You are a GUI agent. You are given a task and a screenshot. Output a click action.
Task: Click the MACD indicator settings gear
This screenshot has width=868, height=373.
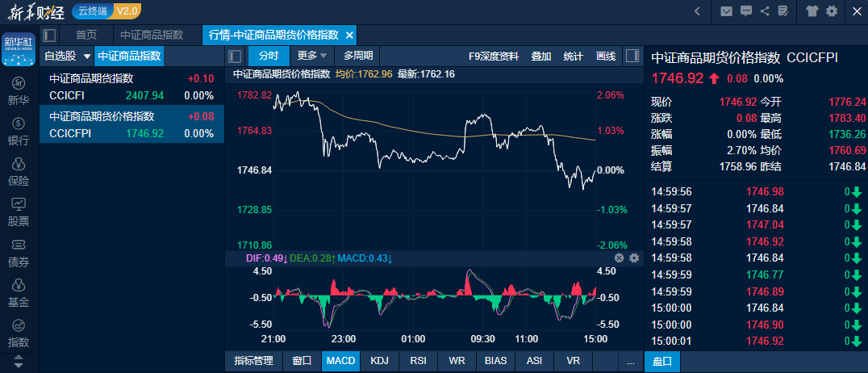point(634,258)
